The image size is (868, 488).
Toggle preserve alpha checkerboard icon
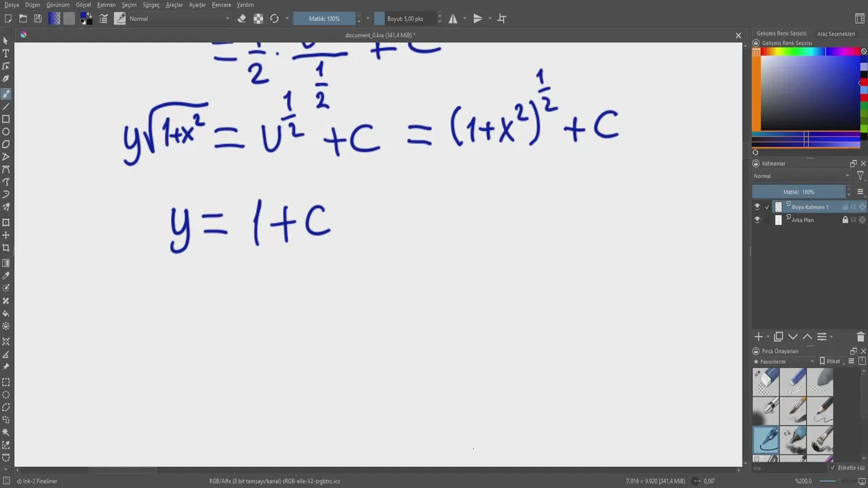[258, 18]
